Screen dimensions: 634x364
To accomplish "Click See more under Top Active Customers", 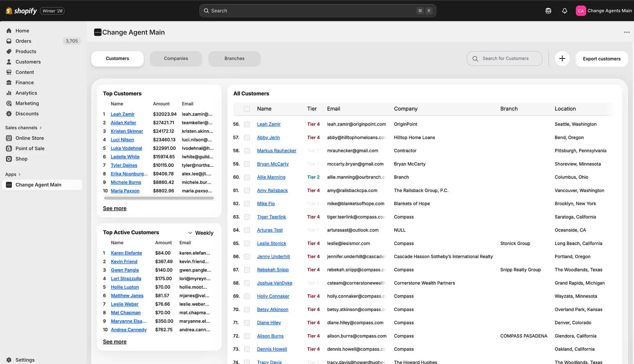I will (114, 342).
